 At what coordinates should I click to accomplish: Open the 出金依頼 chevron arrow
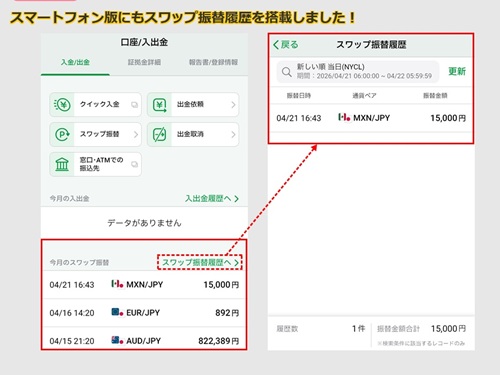tap(233, 105)
